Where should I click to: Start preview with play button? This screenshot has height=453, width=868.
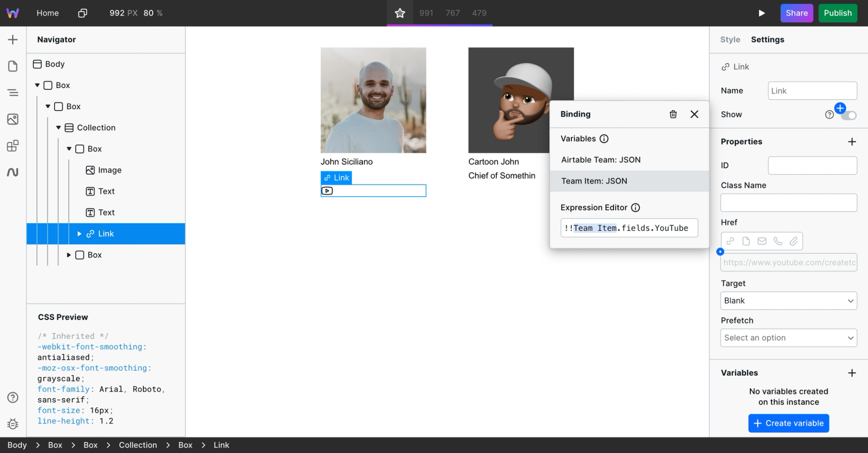pyautogui.click(x=762, y=13)
